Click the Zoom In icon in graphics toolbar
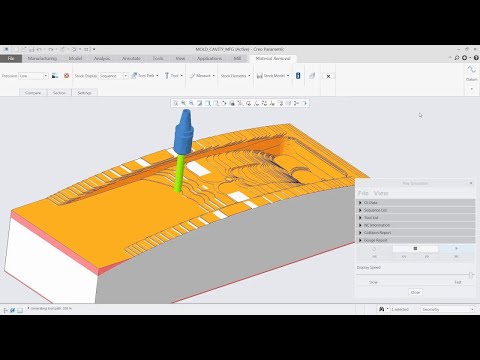This screenshot has height=360, width=480. click(183, 103)
